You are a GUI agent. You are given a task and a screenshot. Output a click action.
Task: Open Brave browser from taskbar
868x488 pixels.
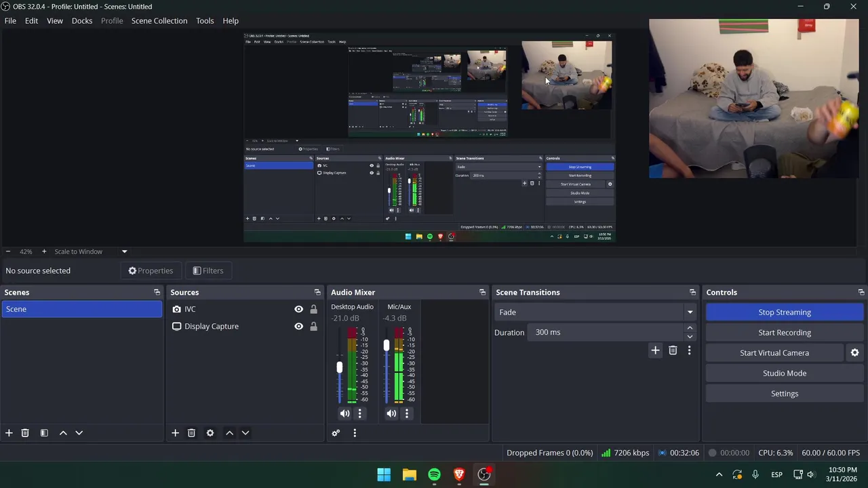pyautogui.click(x=459, y=474)
